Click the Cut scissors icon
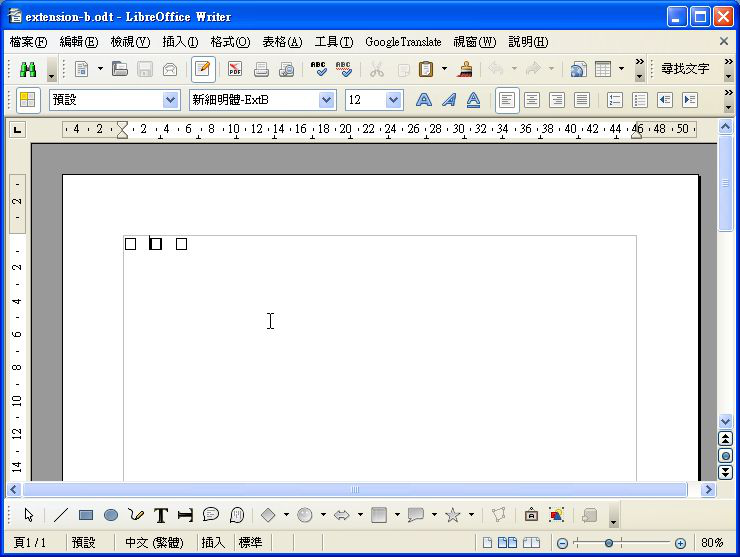Screen dimensions: 740x557 pyautogui.click(x=377, y=69)
